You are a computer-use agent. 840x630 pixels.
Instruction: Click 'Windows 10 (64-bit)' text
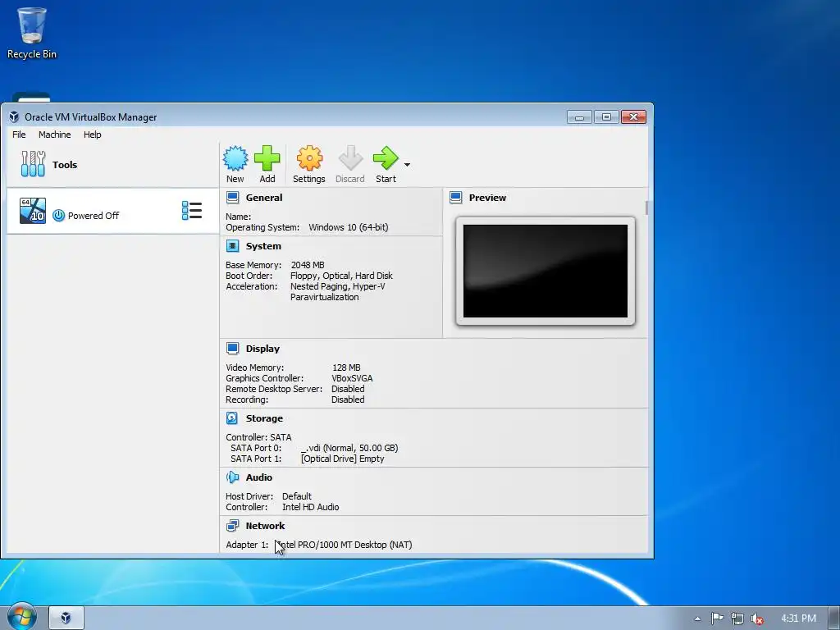[x=348, y=227]
